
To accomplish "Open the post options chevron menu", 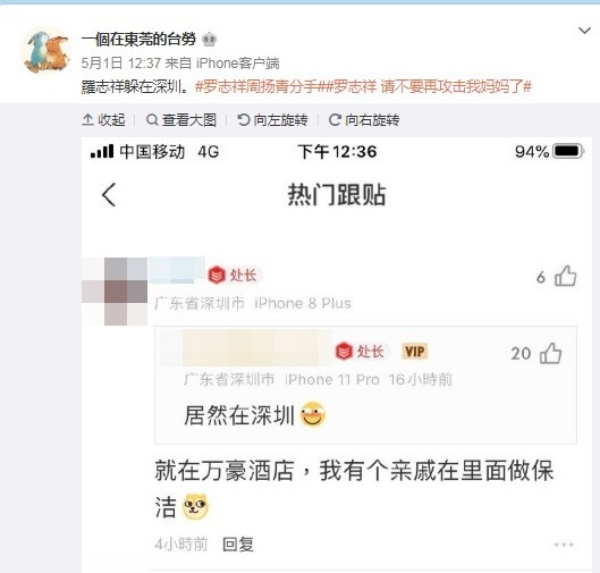I will pyautogui.click(x=584, y=30).
